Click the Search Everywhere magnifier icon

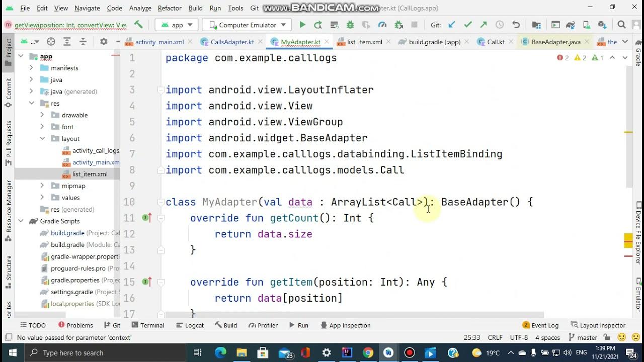click(621, 25)
